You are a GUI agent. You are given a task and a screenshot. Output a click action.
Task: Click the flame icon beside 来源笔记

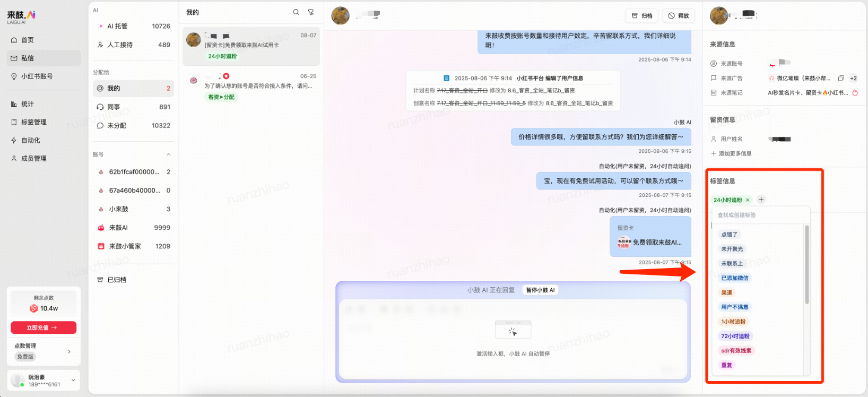(855, 92)
